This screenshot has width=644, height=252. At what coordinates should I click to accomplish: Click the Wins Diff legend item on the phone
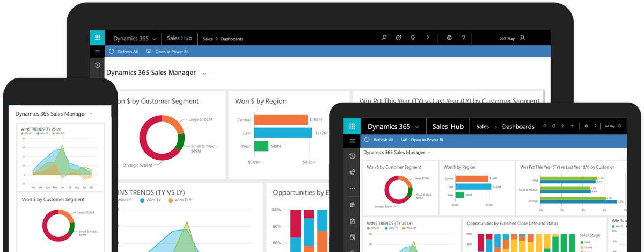60,134
